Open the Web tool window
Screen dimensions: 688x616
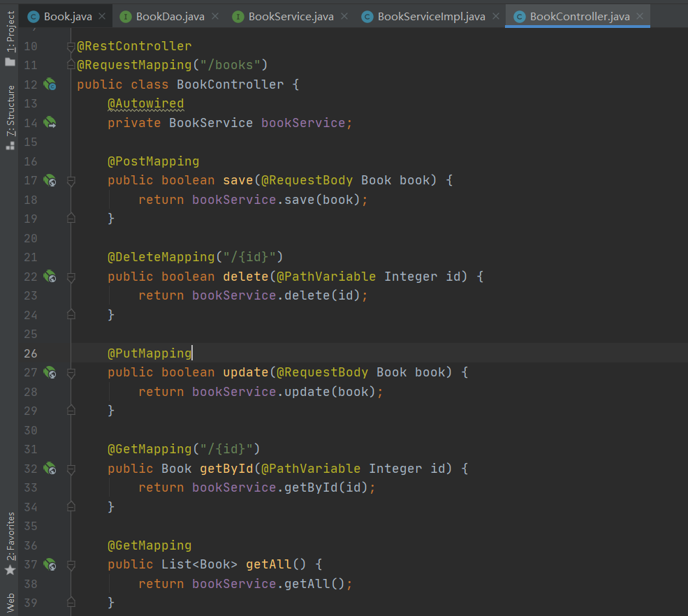click(x=10, y=603)
